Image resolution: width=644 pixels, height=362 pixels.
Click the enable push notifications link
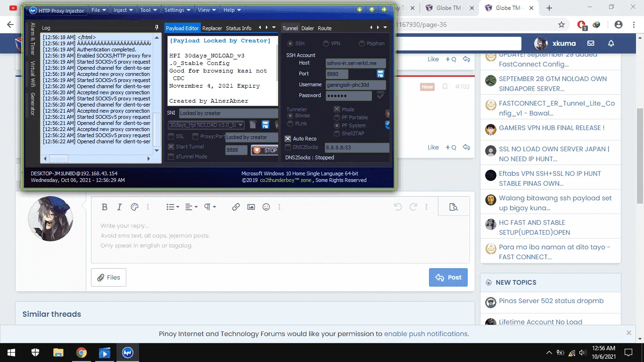[x=426, y=334]
